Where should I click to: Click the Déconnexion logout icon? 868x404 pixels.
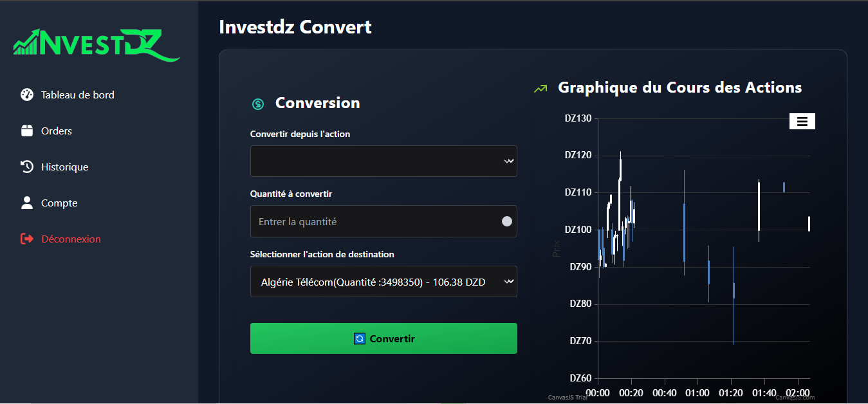pos(27,239)
